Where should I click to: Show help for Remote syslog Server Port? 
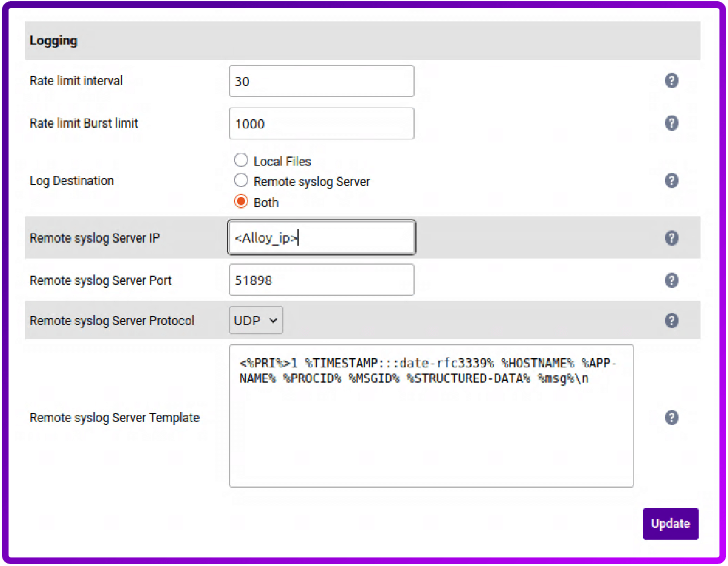[x=671, y=281]
